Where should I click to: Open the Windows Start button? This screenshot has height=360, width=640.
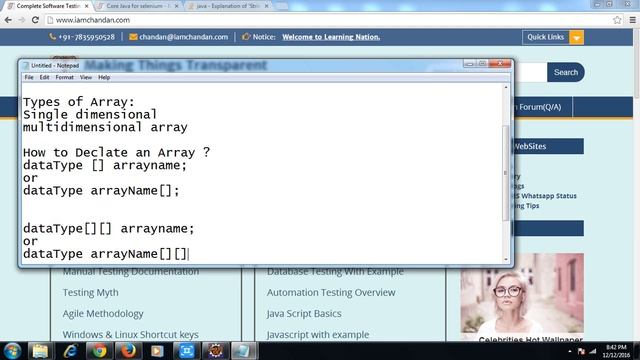pos(12,351)
